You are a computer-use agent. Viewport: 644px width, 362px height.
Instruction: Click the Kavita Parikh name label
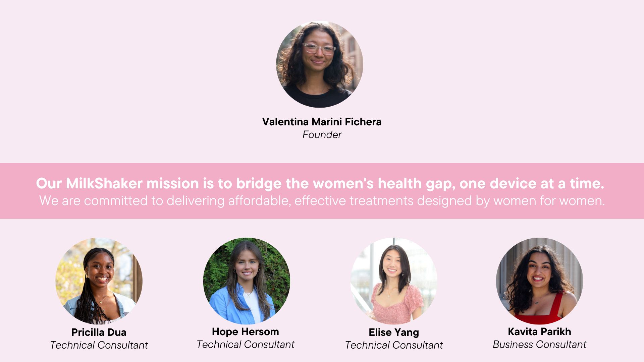[x=539, y=331]
